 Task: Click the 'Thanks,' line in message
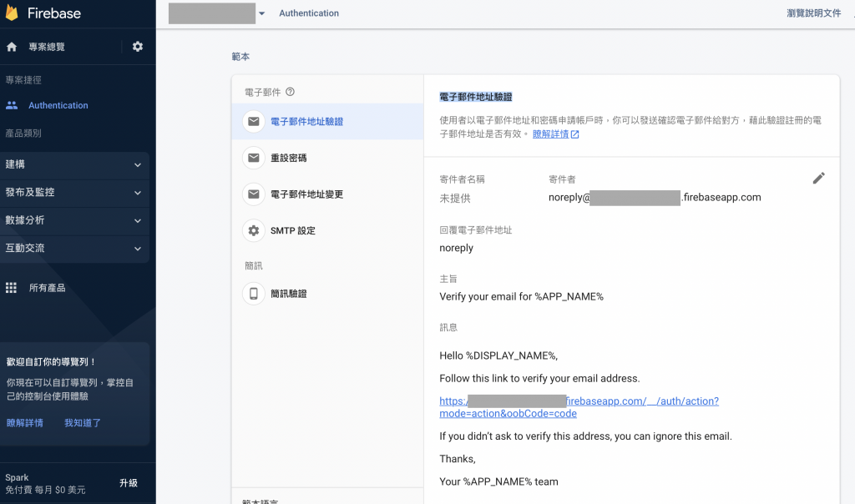click(x=458, y=459)
